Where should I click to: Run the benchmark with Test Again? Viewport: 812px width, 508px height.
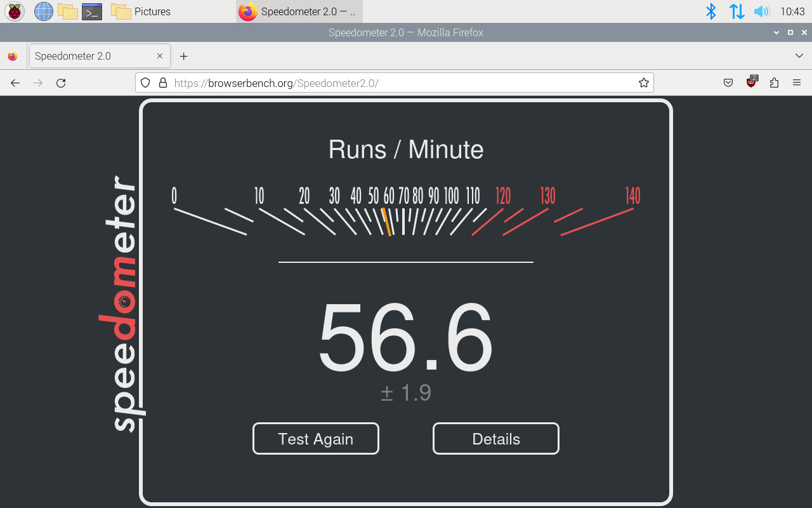point(316,439)
